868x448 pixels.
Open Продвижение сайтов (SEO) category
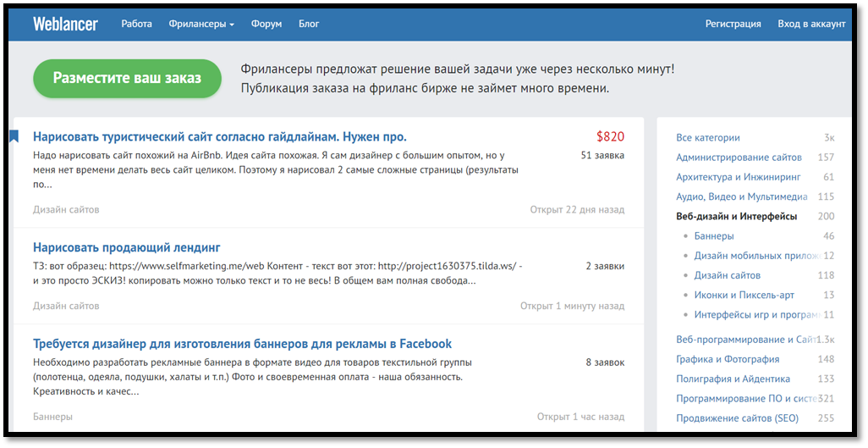pyautogui.click(x=736, y=418)
